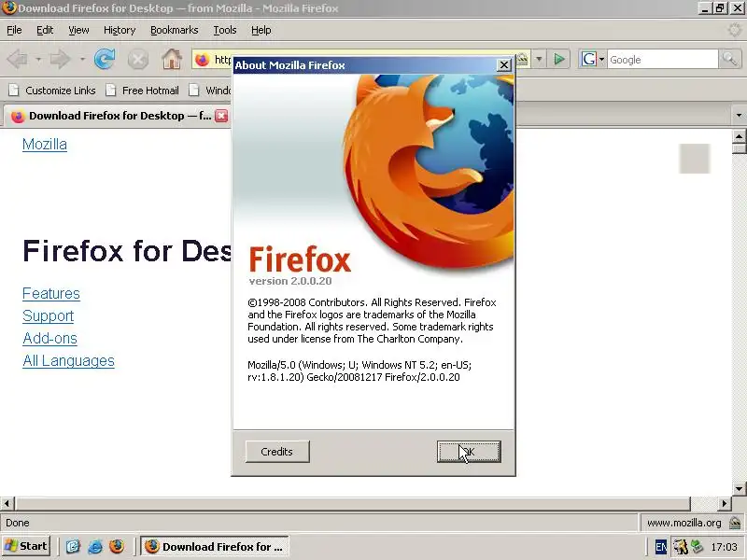Expand the Back history dropdown arrow

[38, 60]
